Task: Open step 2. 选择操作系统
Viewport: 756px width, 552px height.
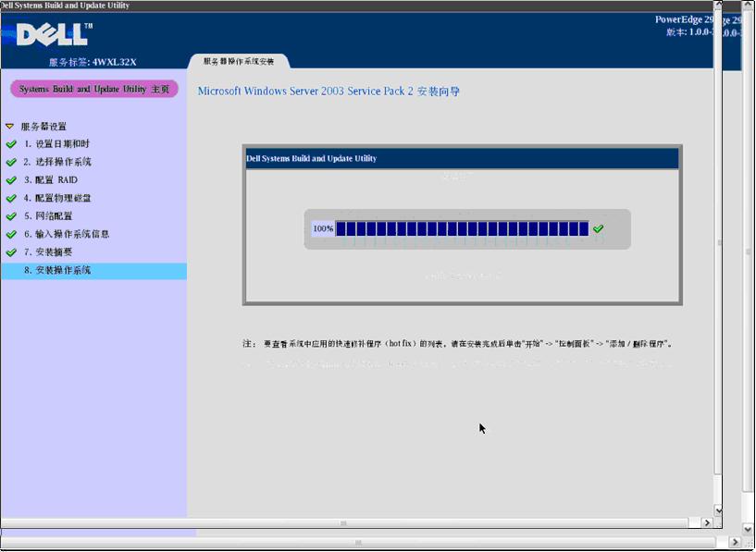Action: [x=57, y=162]
